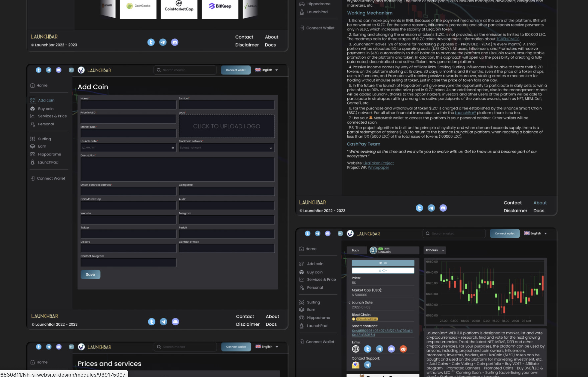Click LaunchBar logo in Add Coin mockup header
Viewport: 588px width, 377px height.
94,70
